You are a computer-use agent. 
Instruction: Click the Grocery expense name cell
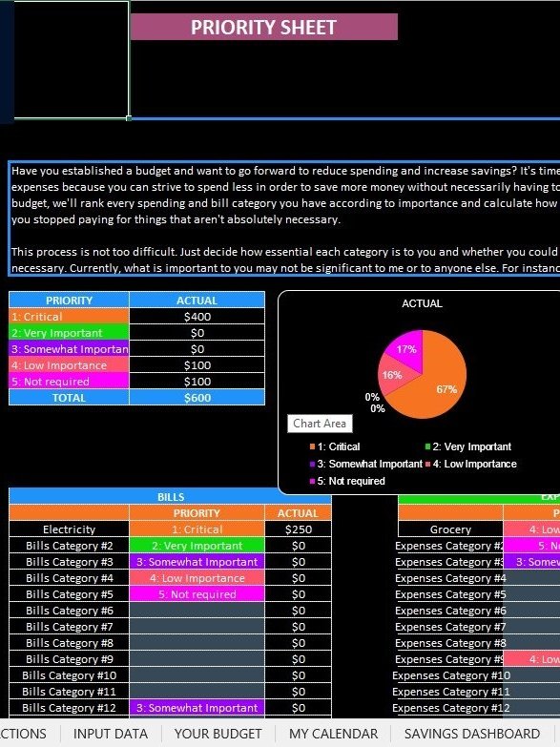450,529
